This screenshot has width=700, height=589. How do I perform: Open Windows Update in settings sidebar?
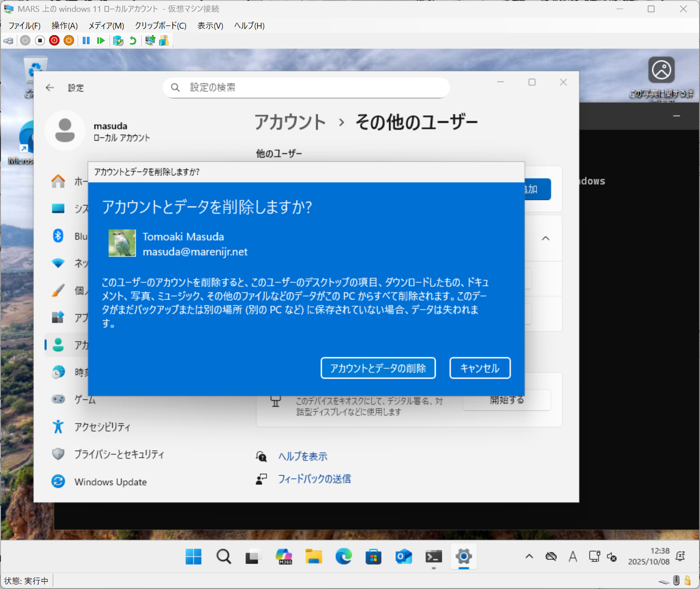click(x=110, y=482)
